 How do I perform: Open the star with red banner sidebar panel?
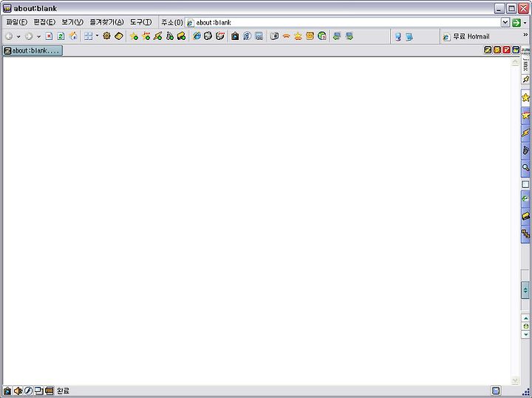525,115
